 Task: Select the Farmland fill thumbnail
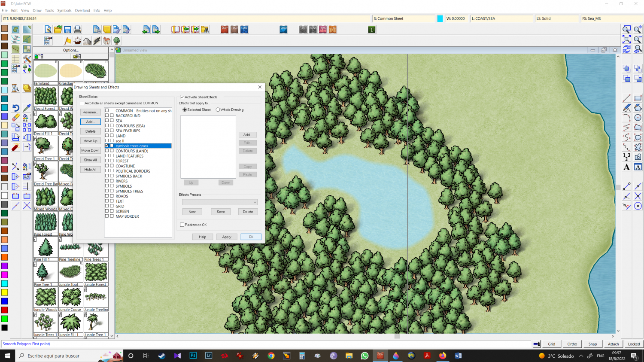tap(46, 72)
